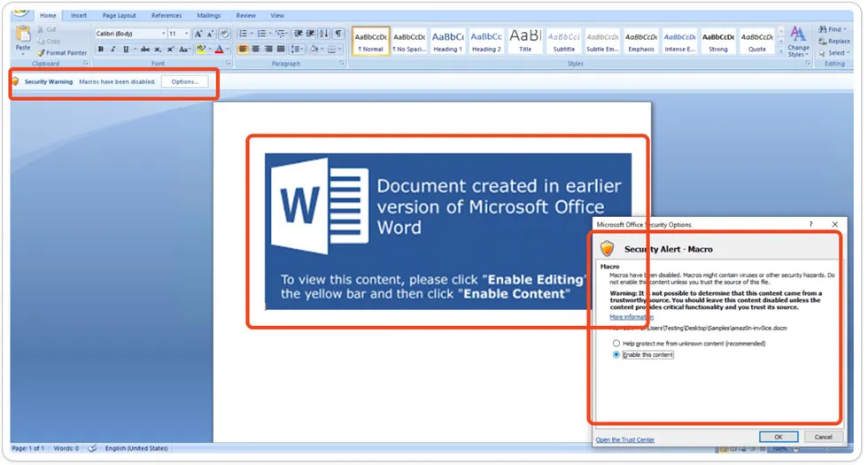Switch to the Home tab
Screen dimensions: 868x465
point(48,16)
